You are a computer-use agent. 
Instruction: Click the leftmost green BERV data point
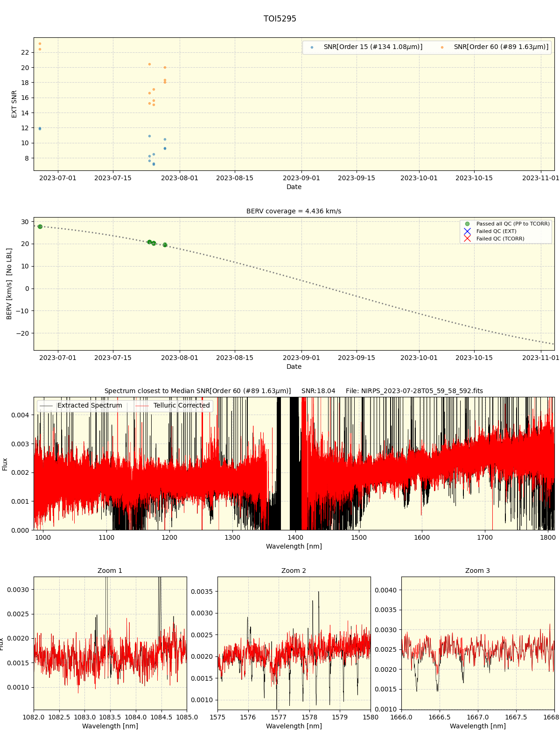(x=40, y=226)
